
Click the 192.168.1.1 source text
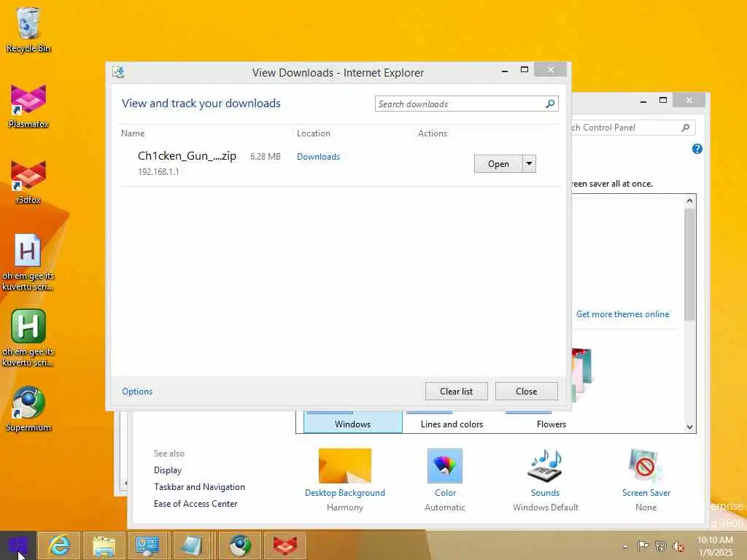[x=158, y=172]
